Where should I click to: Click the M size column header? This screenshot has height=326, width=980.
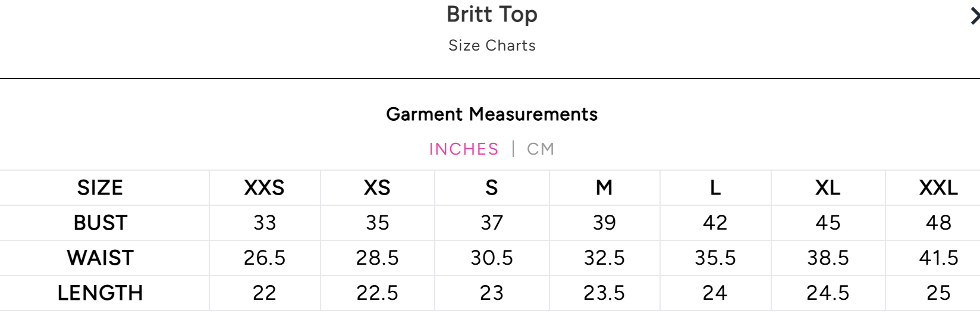point(604,188)
